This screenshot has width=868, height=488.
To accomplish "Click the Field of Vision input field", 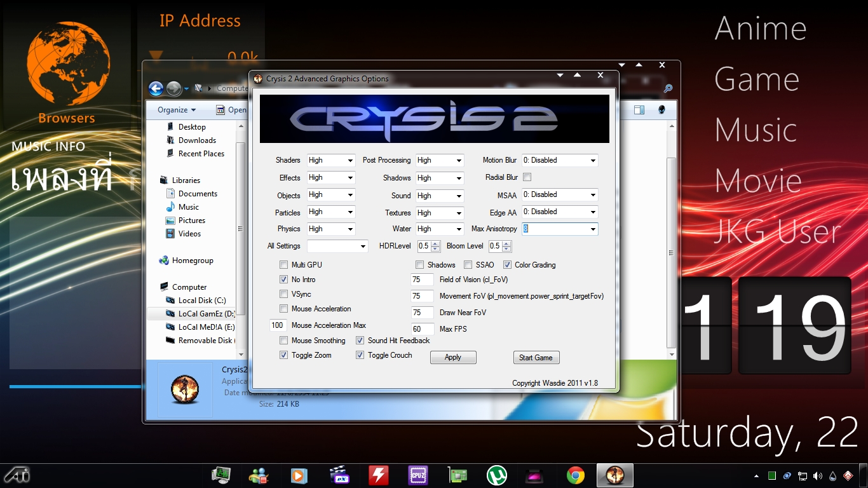I will pyautogui.click(x=423, y=280).
